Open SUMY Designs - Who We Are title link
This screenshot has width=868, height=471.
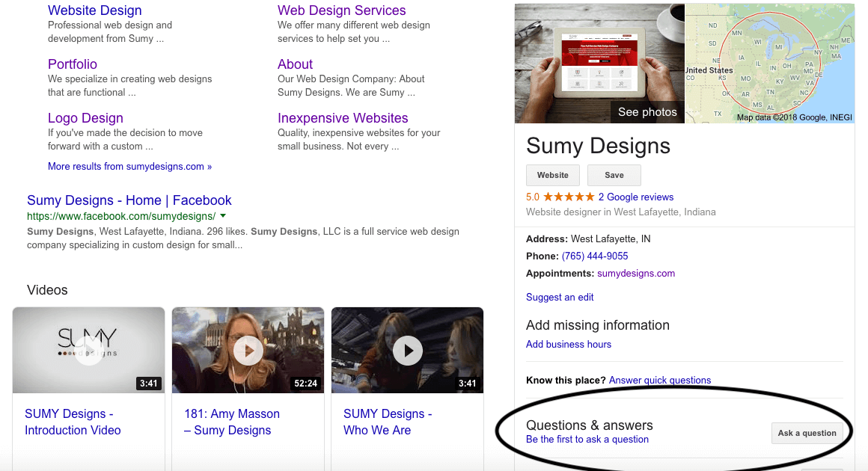click(388, 422)
